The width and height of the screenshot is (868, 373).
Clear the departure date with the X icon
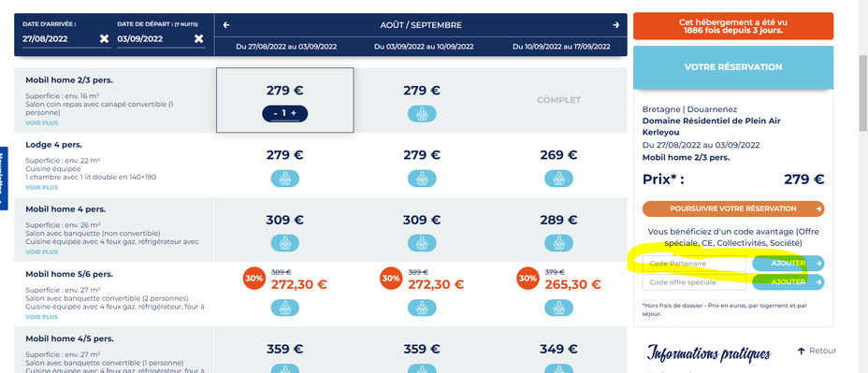198,38
